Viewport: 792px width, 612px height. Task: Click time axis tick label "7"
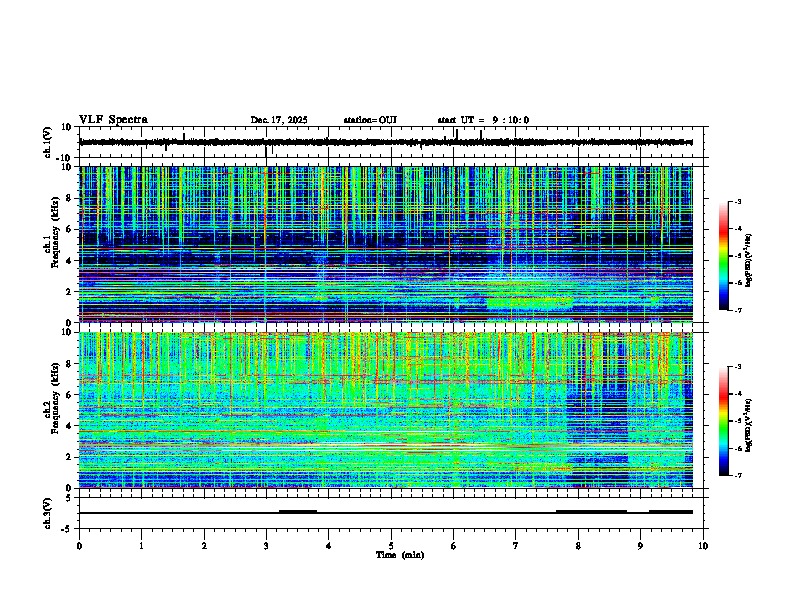click(516, 546)
